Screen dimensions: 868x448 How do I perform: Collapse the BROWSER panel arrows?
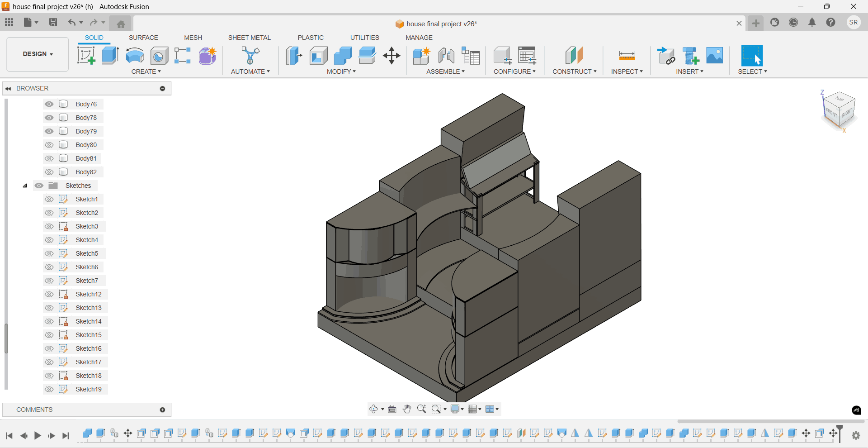(x=8, y=89)
